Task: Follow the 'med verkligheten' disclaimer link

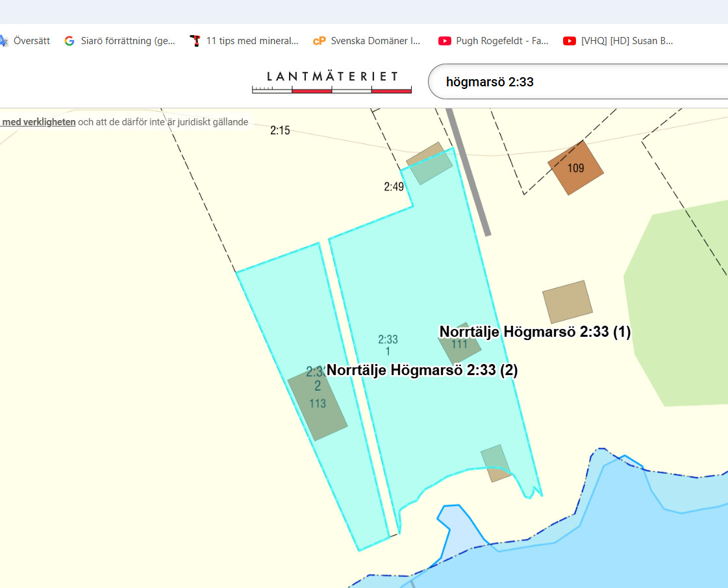Action: pos(39,122)
